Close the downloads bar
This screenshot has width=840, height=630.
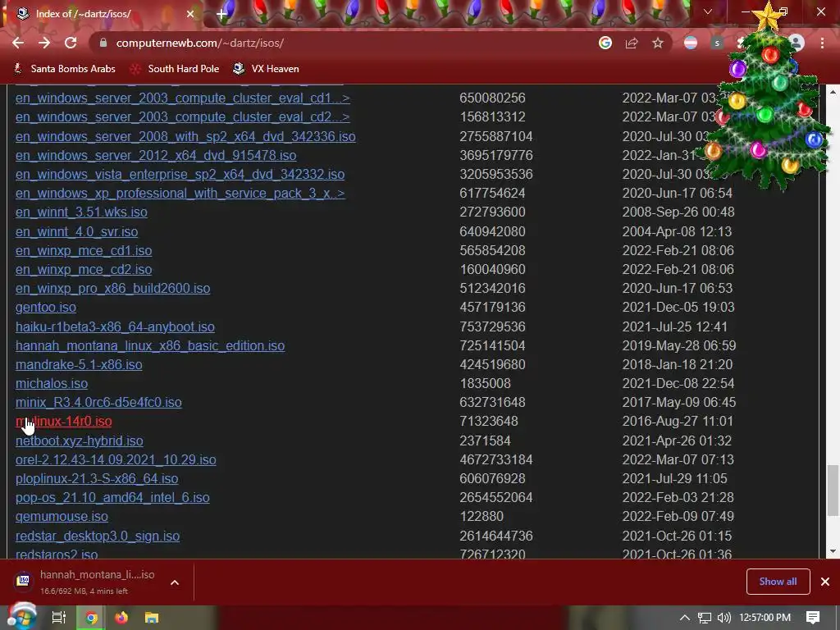coord(825,582)
